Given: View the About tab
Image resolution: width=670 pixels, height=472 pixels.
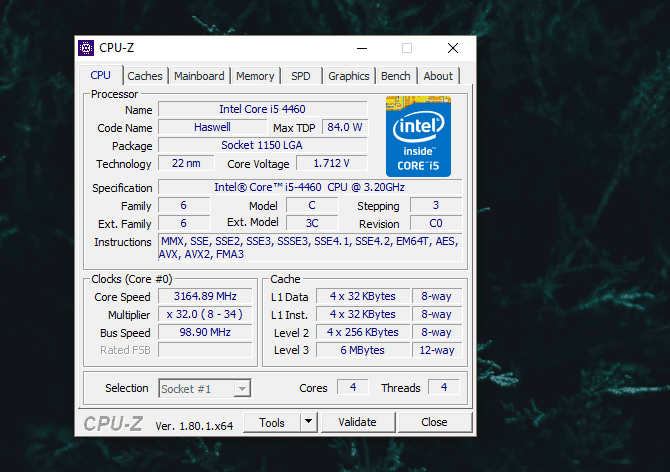Looking at the screenshot, I should pyautogui.click(x=438, y=76).
